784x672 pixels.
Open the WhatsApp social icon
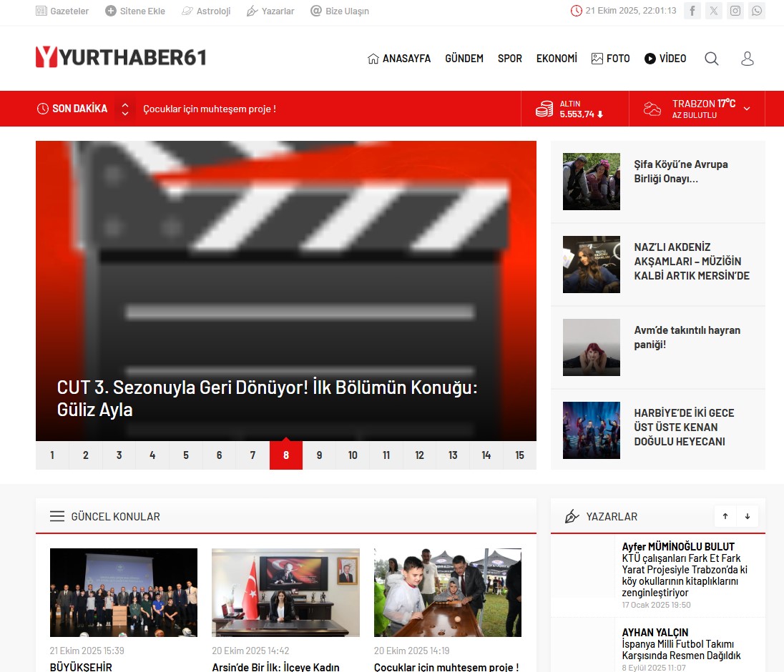[757, 11]
